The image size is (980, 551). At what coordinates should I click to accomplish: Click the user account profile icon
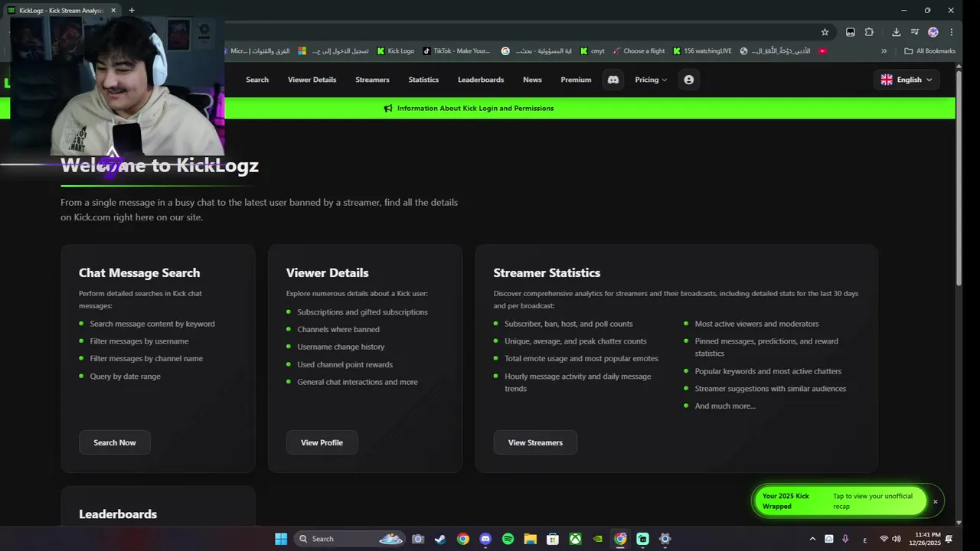coord(688,80)
